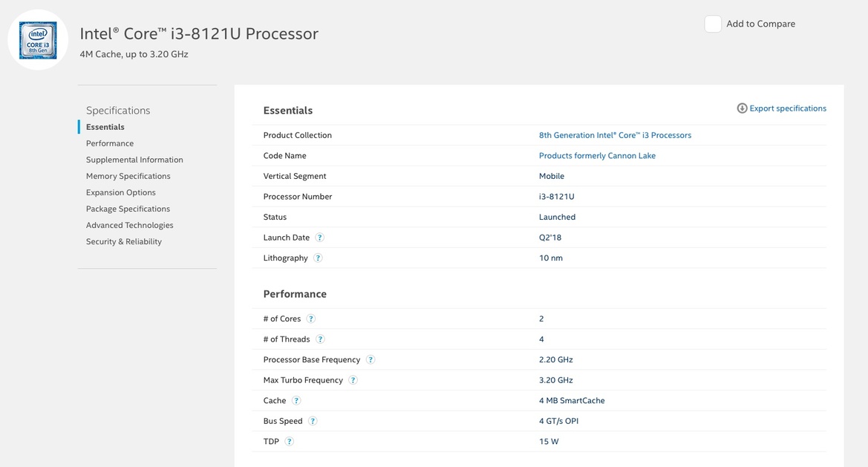Click the Vertical Segment value 'Mobile'
Viewport: 868px width, 467px height.
tap(552, 176)
